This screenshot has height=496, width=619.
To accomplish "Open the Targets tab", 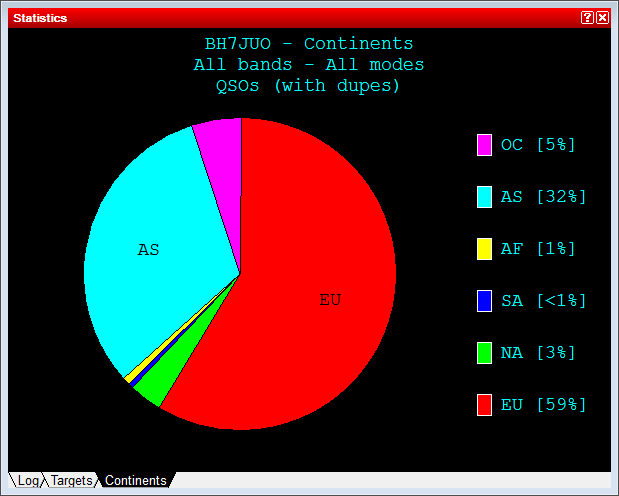I will point(72,481).
